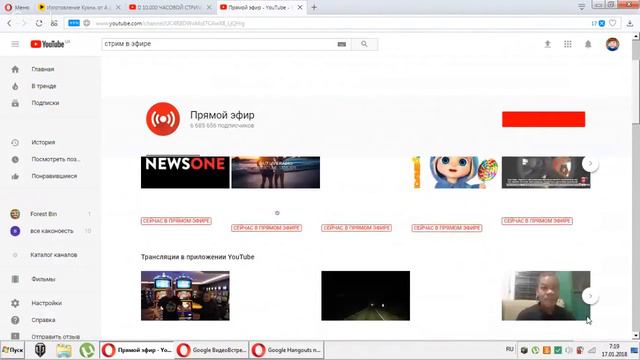Open Подписки subscriptions icon

[x=15, y=103]
